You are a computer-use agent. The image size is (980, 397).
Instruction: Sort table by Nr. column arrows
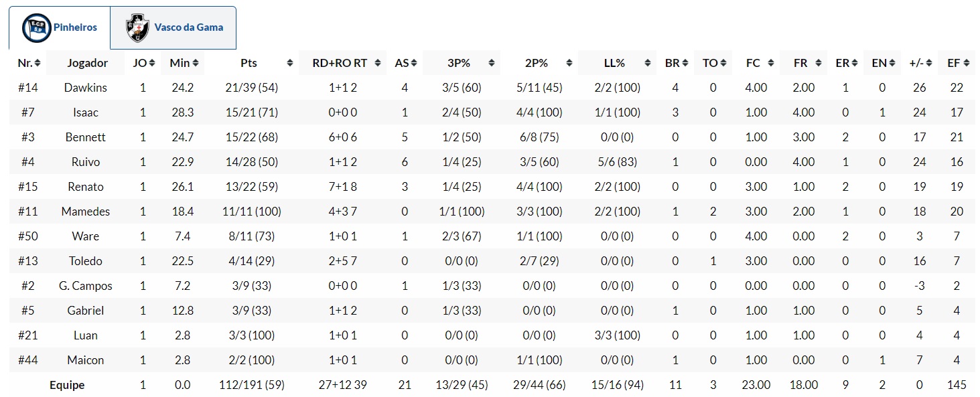[x=38, y=63]
